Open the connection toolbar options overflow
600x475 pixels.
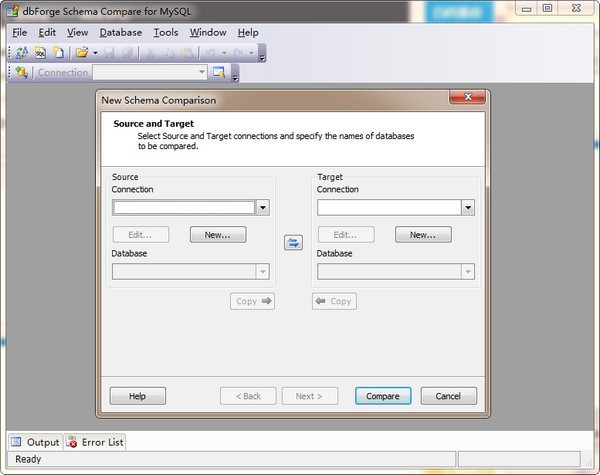point(235,73)
